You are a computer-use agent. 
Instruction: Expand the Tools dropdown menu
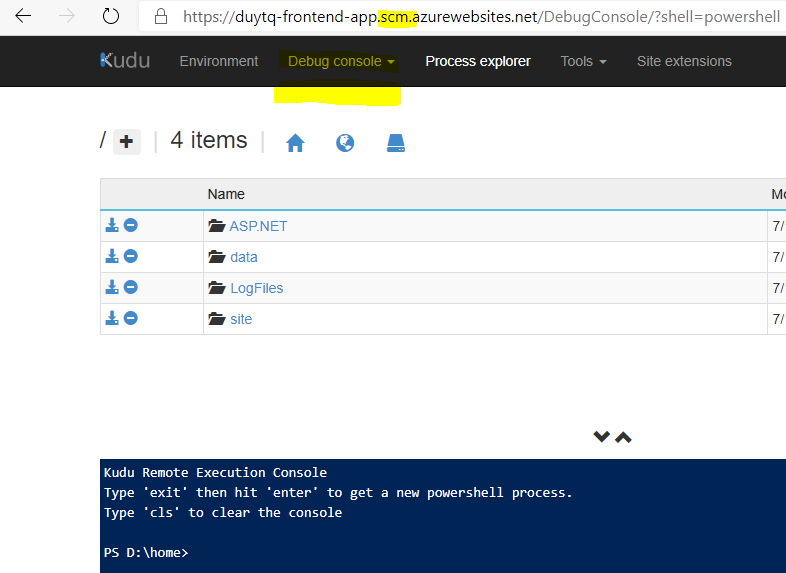point(583,61)
